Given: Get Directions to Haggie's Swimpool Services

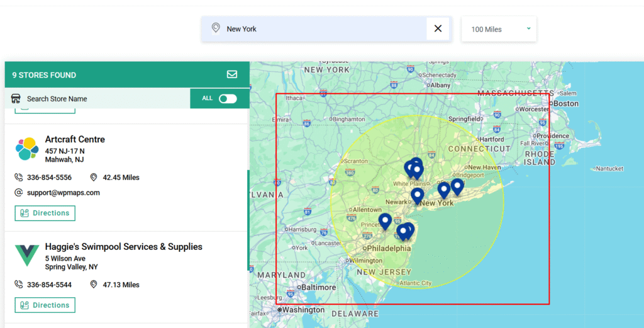Looking at the screenshot, I should [45, 305].
